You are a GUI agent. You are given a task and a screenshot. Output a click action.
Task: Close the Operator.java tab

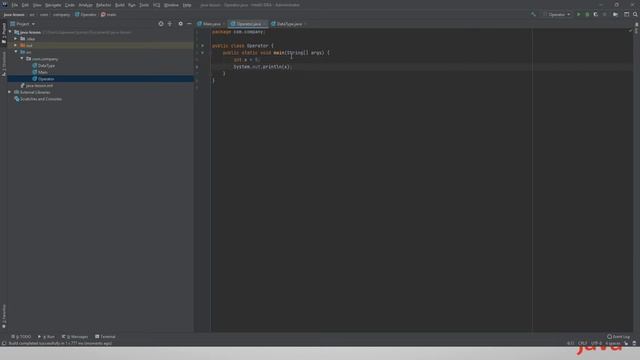[265, 24]
